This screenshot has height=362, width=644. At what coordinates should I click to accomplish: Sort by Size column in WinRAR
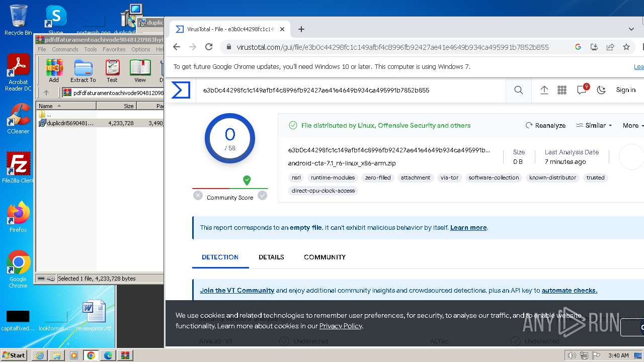(116, 106)
